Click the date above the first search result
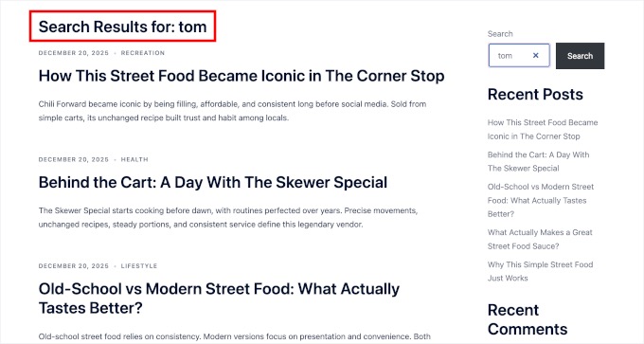 pyautogui.click(x=74, y=53)
